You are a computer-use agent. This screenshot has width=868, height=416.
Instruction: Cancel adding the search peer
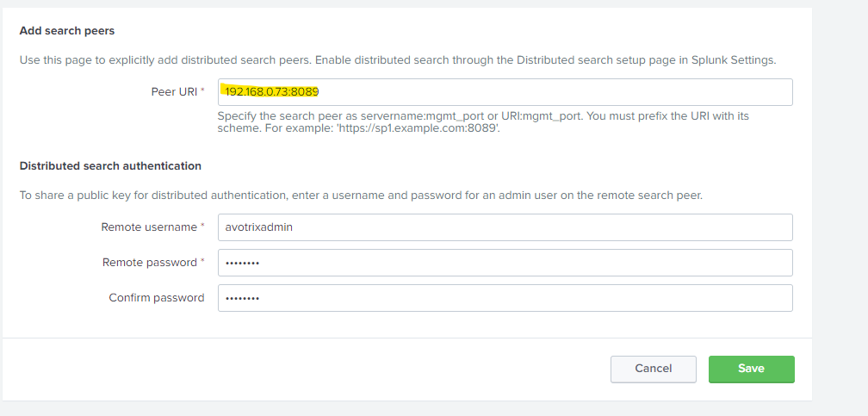coord(654,369)
